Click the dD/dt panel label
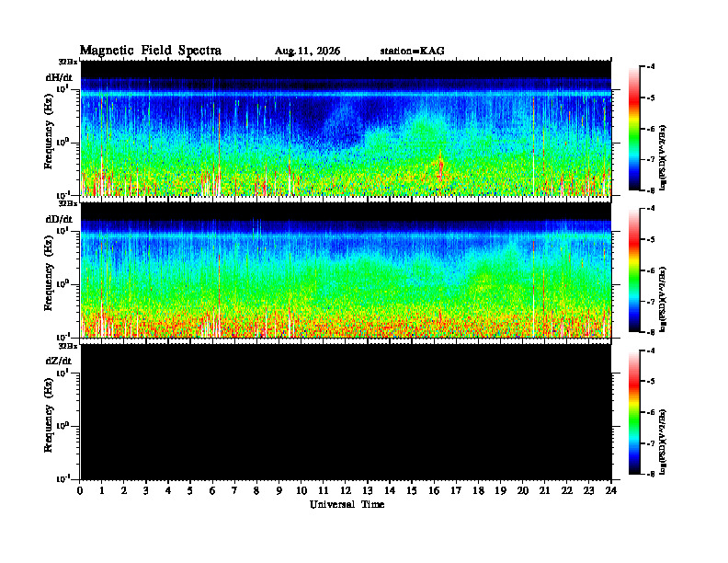This screenshot has width=728, height=563. (59, 219)
